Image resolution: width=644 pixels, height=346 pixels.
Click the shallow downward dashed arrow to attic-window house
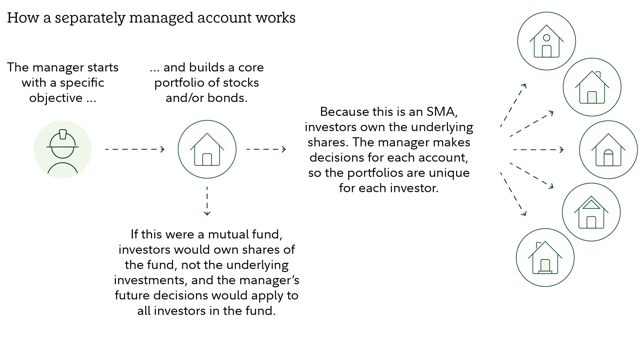point(532,176)
